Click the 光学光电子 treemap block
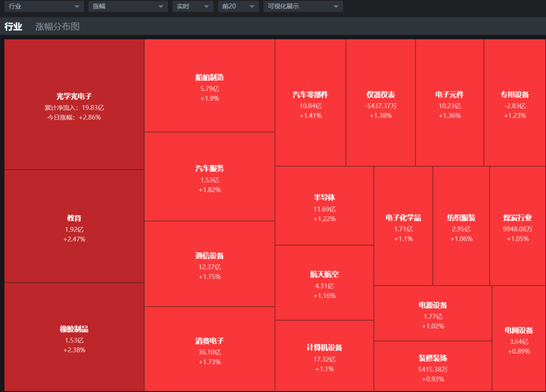The width and height of the screenshot is (546, 392). pyautogui.click(x=74, y=104)
